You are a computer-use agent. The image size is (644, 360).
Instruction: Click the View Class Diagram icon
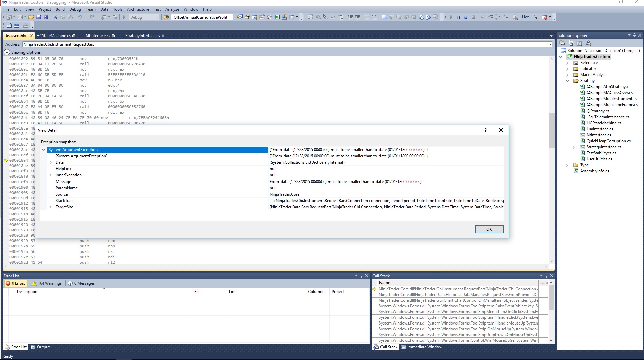589,43
